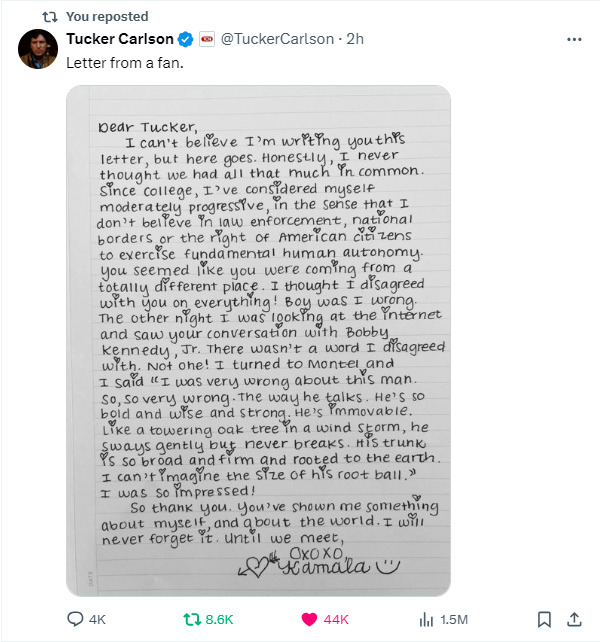
Task: Click the reply comment icon
Action: (75, 619)
